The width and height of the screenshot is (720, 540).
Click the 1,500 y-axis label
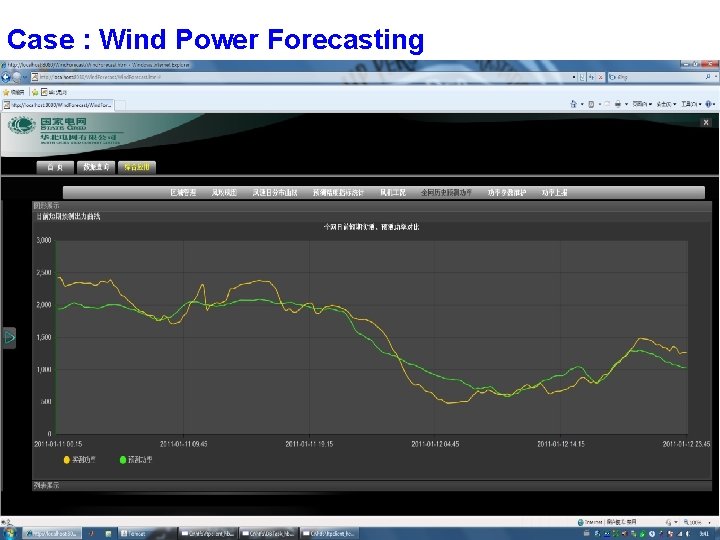[x=44, y=337]
